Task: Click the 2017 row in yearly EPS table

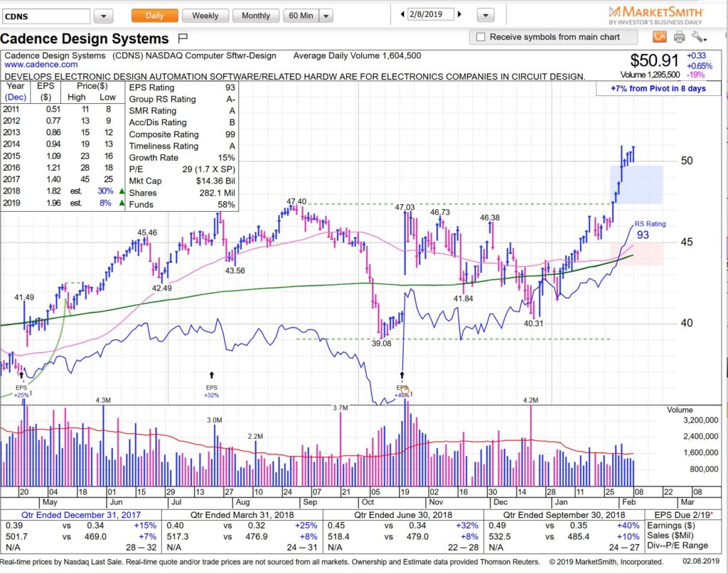Action: point(63,179)
